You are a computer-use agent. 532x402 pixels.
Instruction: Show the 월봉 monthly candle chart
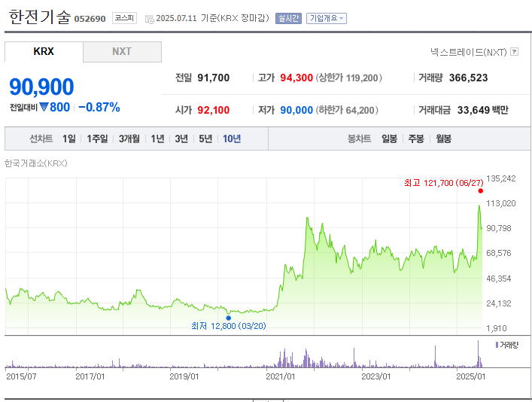pyautogui.click(x=444, y=139)
